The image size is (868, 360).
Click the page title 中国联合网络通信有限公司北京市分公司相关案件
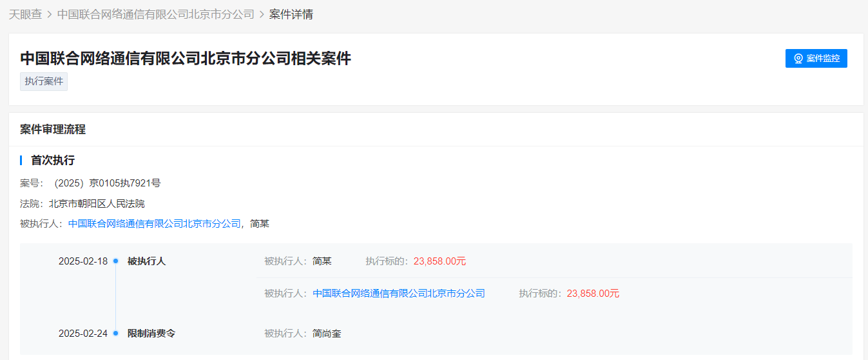(x=186, y=58)
